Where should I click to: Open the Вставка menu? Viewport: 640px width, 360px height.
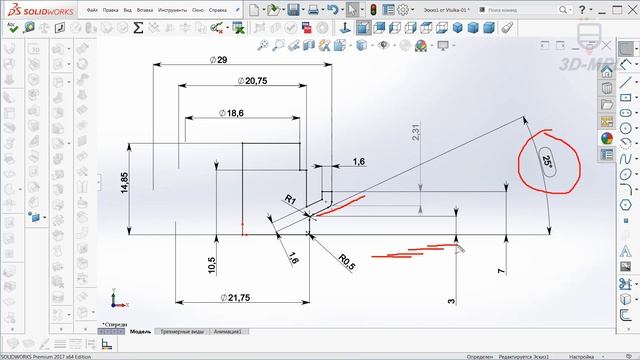[144, 10]
